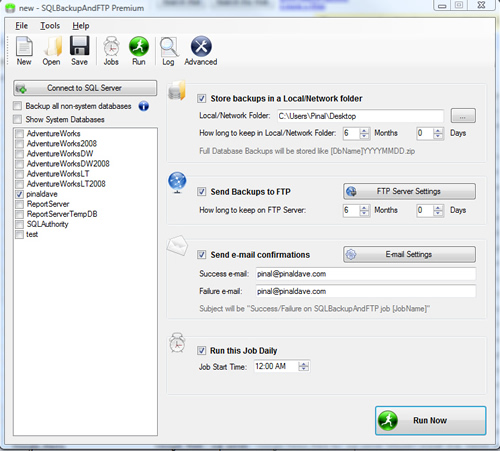Adjust FTP Server Months spinner
Viewport: 500px width, 451px height.
pos(365,210)
